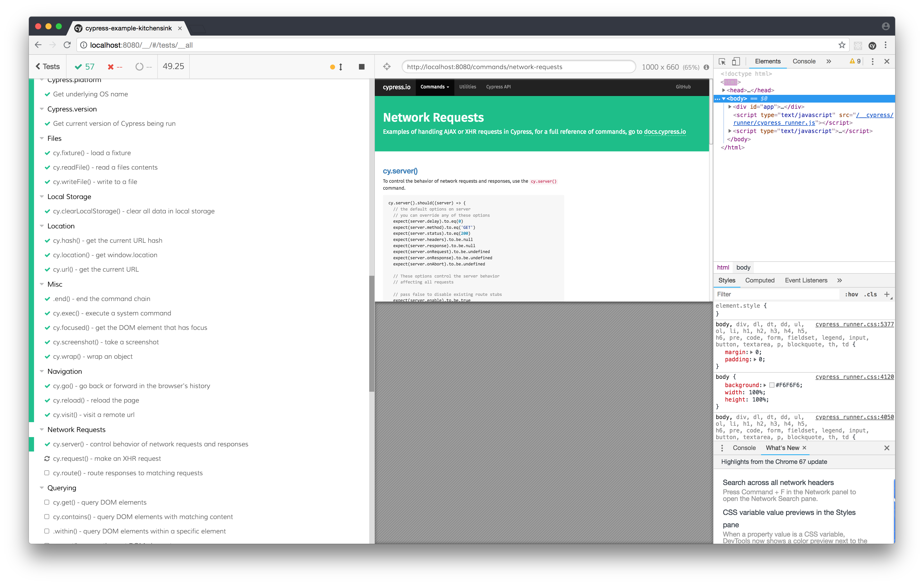Open the docs.cypress.io link

point(665,132)
